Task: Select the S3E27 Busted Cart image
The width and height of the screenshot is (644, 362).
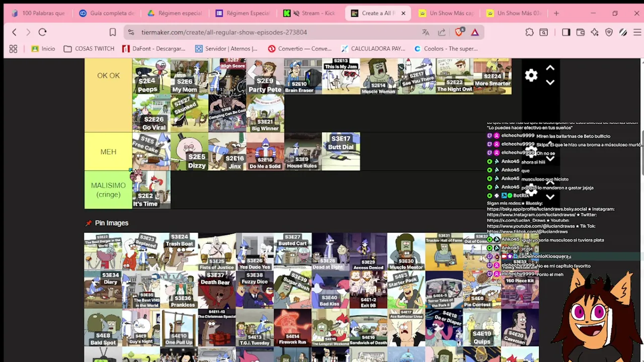Action: [x=293, y=251]
